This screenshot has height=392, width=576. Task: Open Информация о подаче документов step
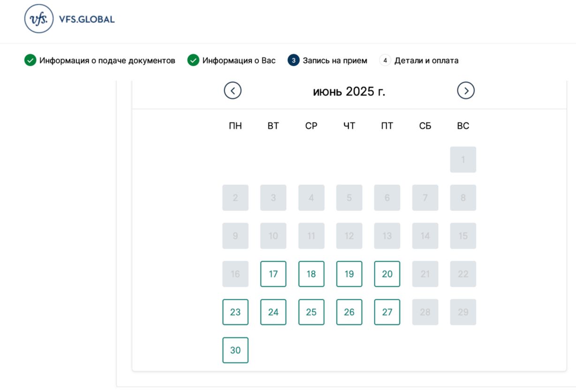107,60
